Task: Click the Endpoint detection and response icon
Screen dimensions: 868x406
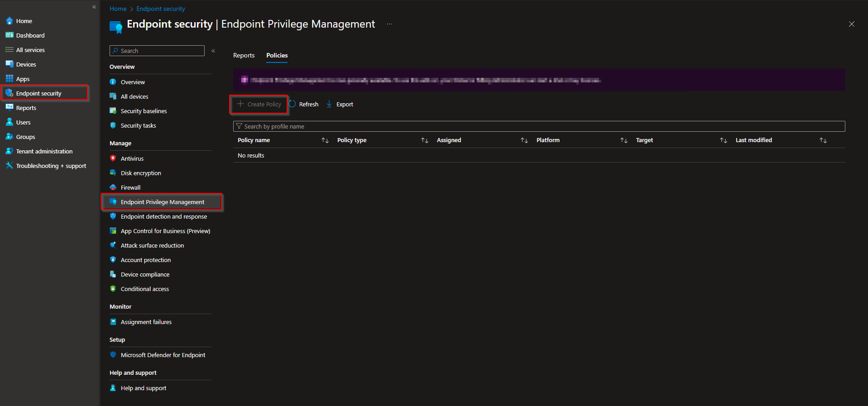Action: pos(113,216)
